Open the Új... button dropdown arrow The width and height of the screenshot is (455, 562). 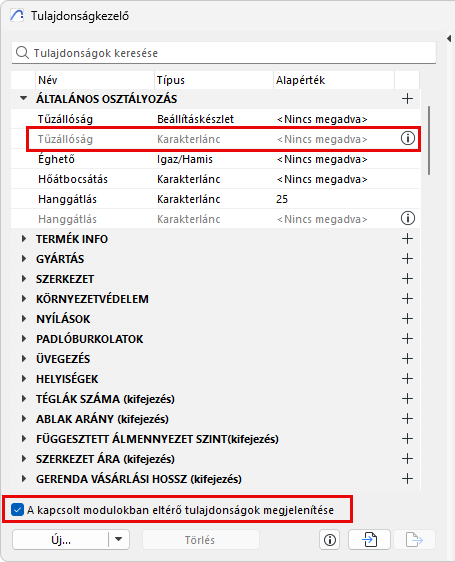[119, 539]
